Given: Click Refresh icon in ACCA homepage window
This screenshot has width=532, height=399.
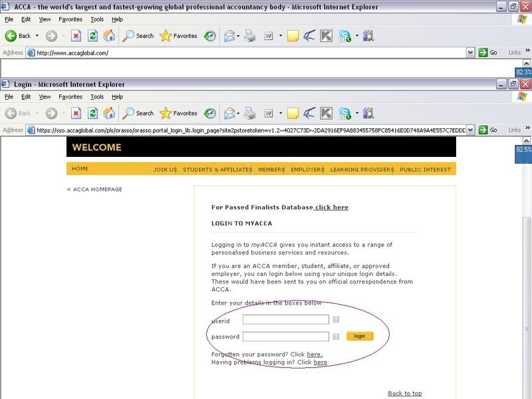Looking at the screenshot, I should (x=92, y=36).
